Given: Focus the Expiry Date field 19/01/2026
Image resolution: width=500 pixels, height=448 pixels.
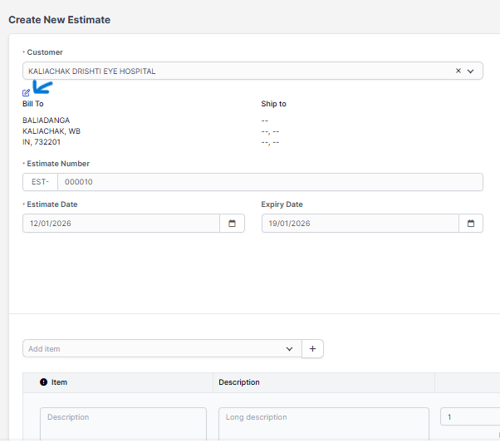Looking at the screenshot, I should tap(360, 224).
